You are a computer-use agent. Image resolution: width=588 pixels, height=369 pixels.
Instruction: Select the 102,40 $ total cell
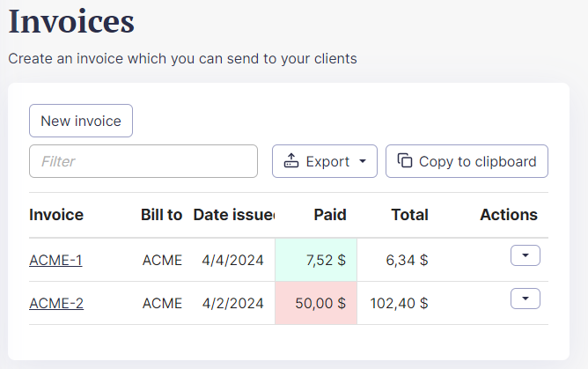[x=399, y=303]
